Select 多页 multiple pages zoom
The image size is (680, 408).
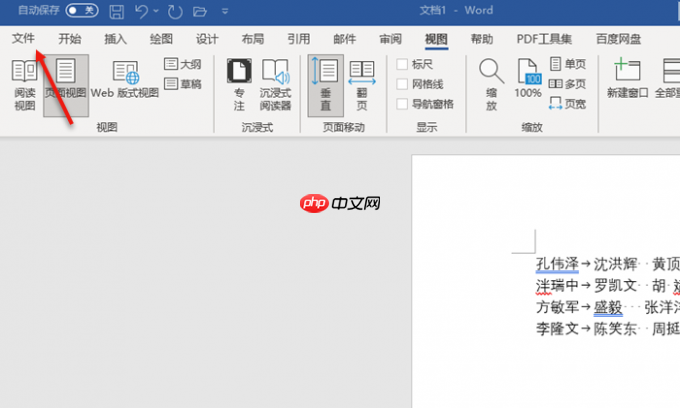pos(568,84)
